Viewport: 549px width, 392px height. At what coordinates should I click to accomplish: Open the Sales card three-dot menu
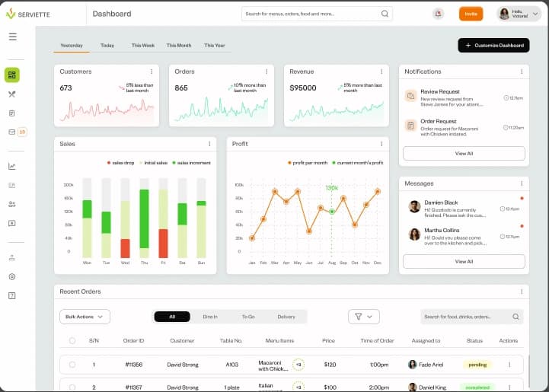click(x=210, y=144)
